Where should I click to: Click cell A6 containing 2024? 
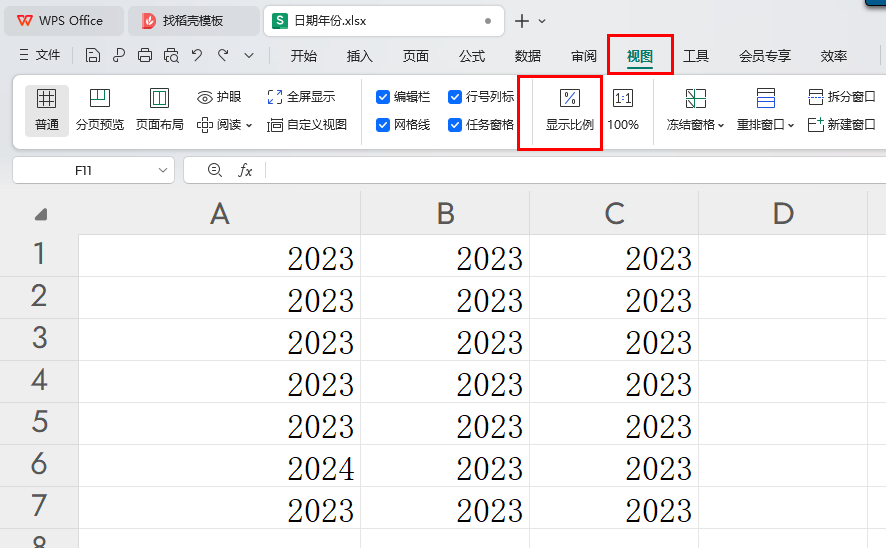coord(219,466)
